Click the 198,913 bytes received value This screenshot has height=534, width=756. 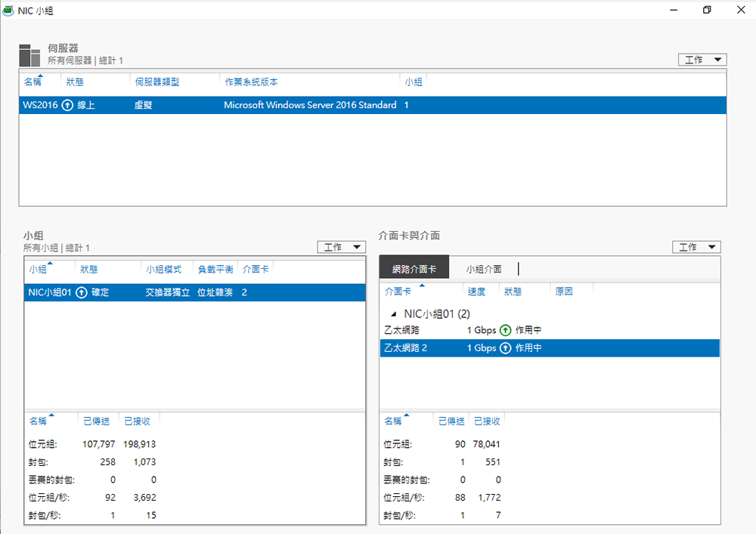139,444
